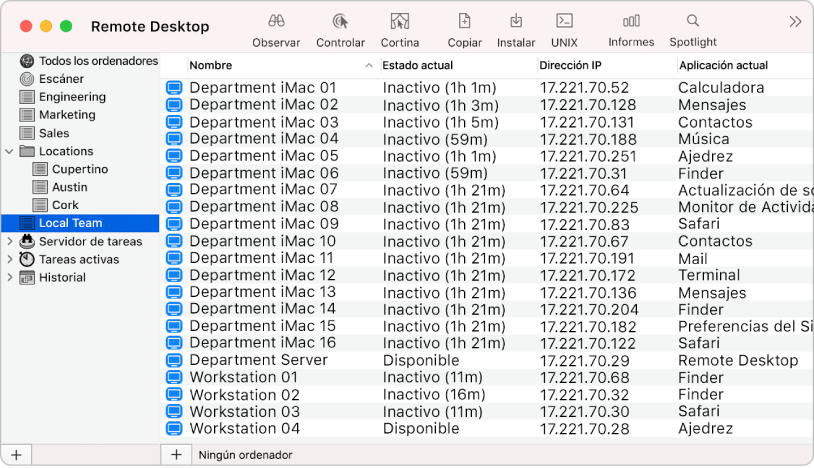Click the Remote Desktop application cell
Screen dimensions: 814x468
[738, 360]
